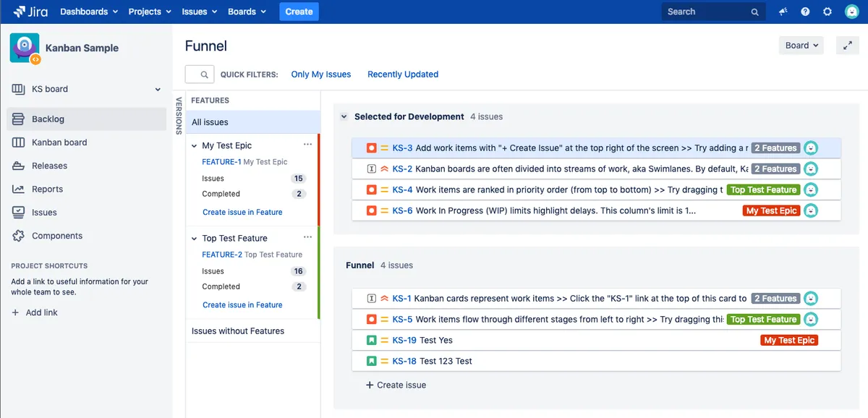The width and height of the screenshot is (868, 418).
Task: Click in the backlog filter search box
Action: (200, 74)
